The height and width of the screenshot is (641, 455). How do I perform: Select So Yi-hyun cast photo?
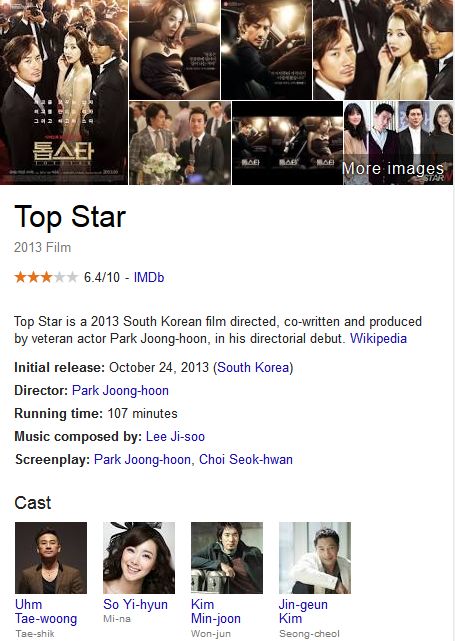(x=139, y=558)
